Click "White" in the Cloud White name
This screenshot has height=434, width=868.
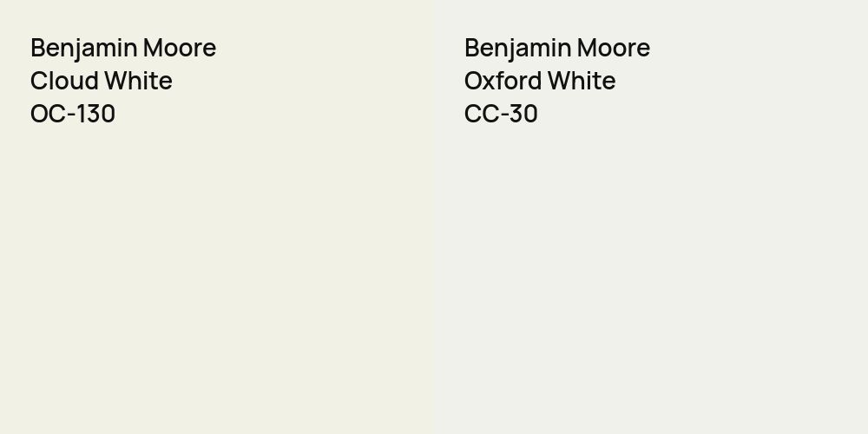pos(138,81)
